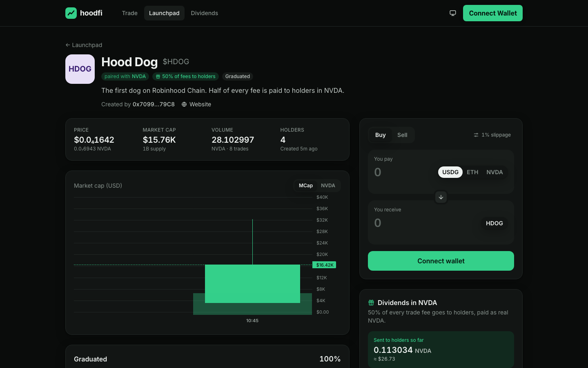This screenshot has width=588, height=368.
Task: Click the HDOG receive token chip
Action: 494,223
